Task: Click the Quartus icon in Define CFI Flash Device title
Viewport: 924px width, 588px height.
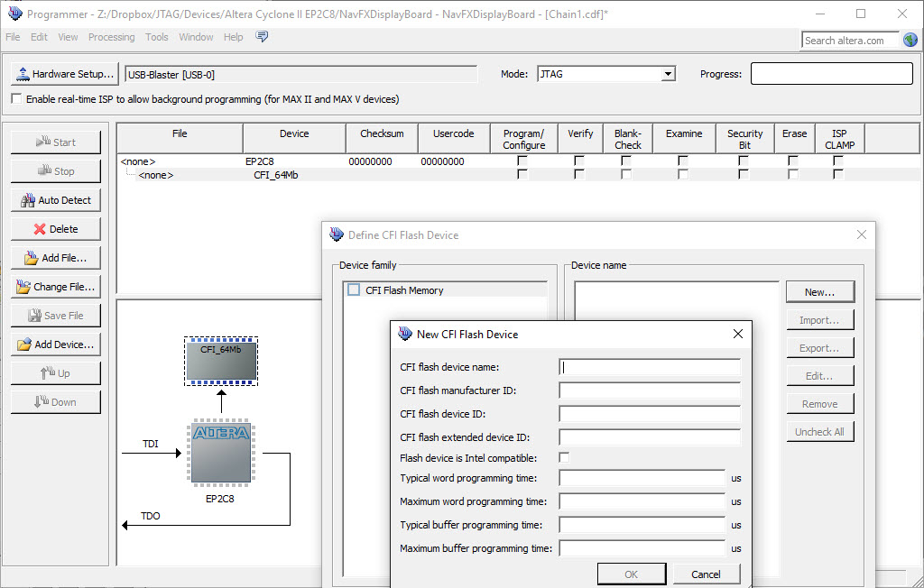Action: (337, 234)
